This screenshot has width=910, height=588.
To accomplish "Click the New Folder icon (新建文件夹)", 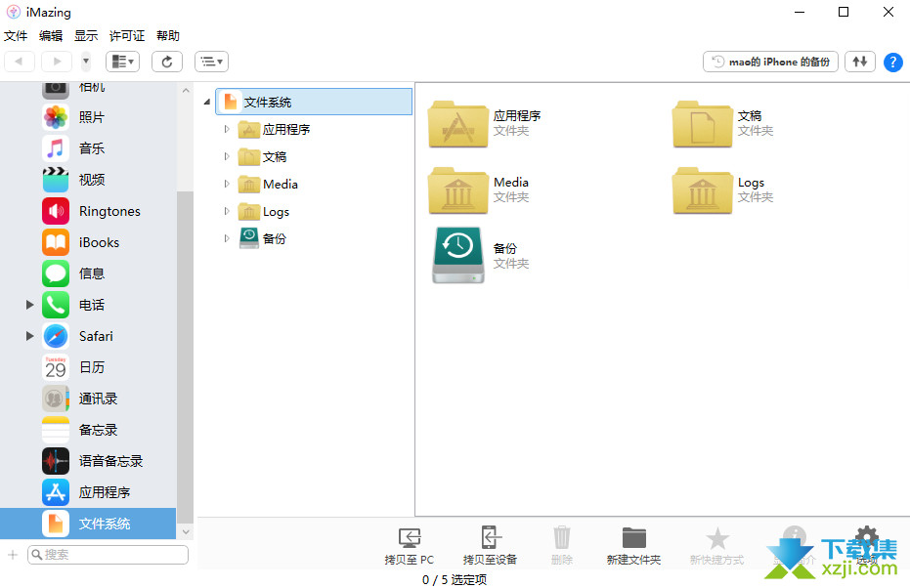I will coord(633,538).
